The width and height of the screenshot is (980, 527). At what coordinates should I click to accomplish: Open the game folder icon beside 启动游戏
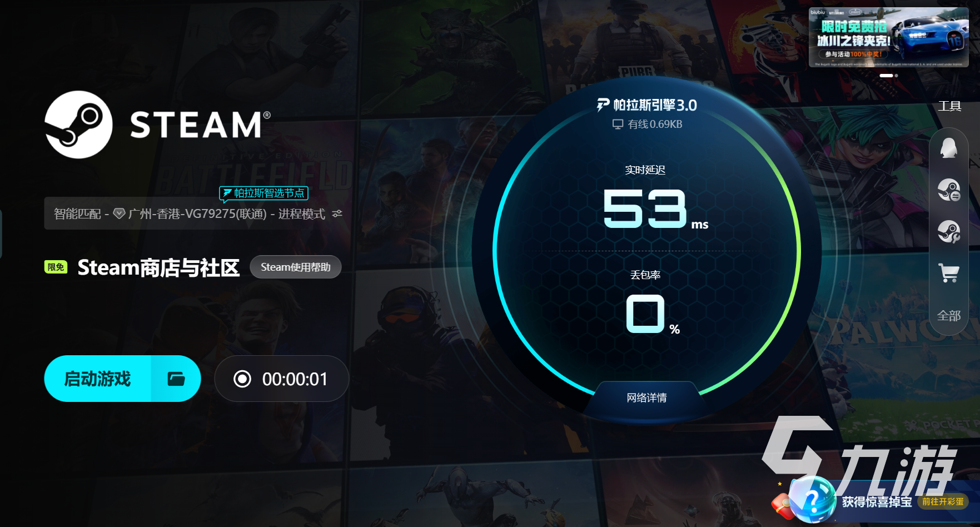tap(176, 379)
